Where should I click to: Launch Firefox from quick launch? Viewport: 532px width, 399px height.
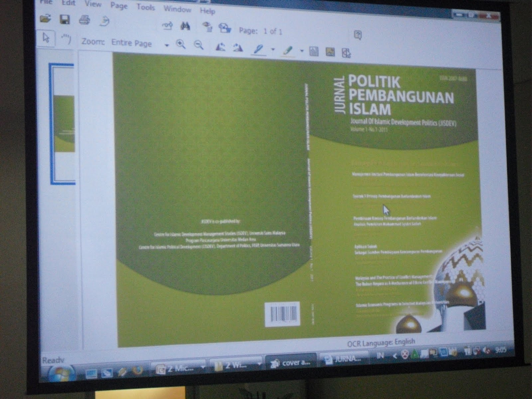138,370
